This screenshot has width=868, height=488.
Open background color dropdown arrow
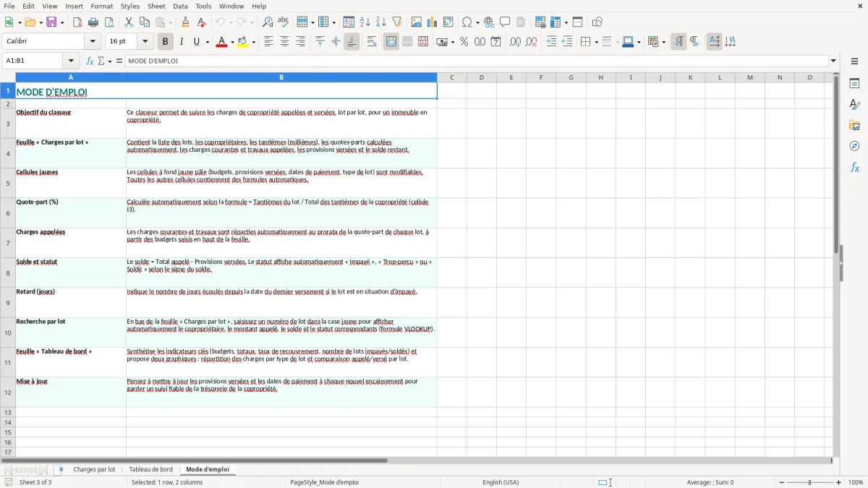(253, 42)
